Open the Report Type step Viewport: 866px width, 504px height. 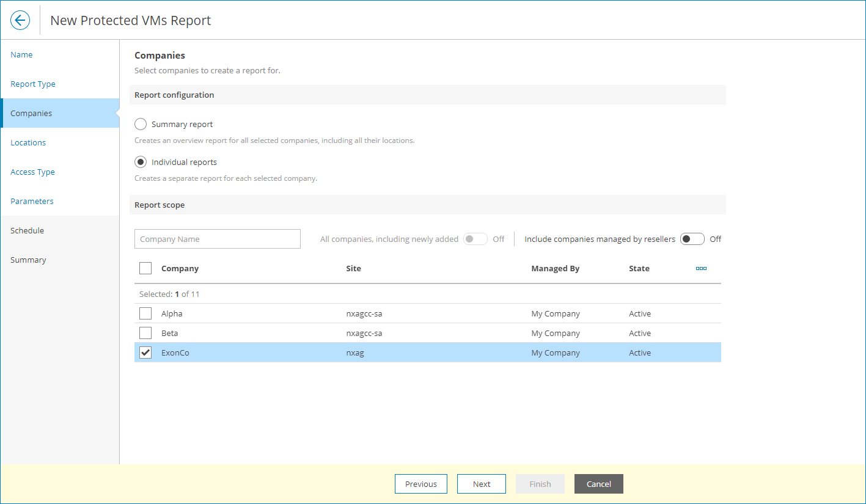tap(33, 84)
